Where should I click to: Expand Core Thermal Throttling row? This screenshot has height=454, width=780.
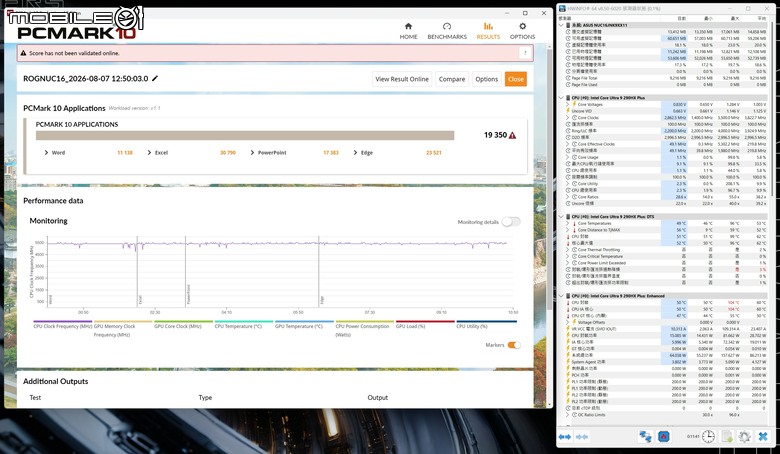click(568, 250)
